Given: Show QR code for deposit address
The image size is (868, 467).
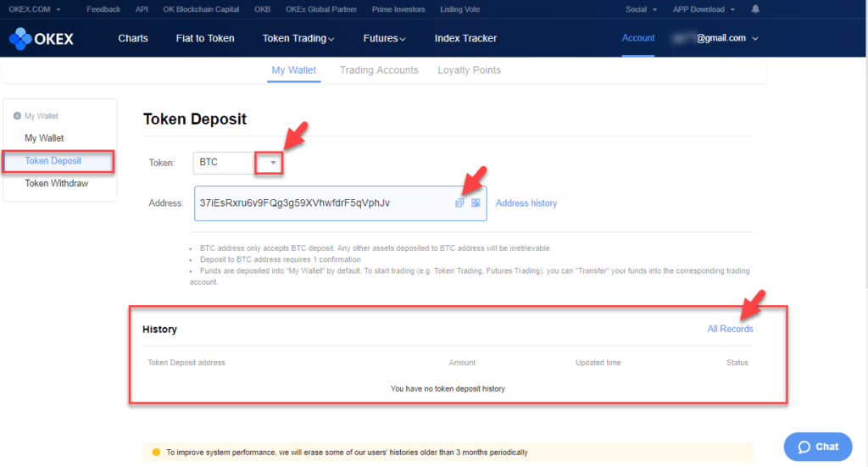Looking at the screenshot, I should pos(476,203).
